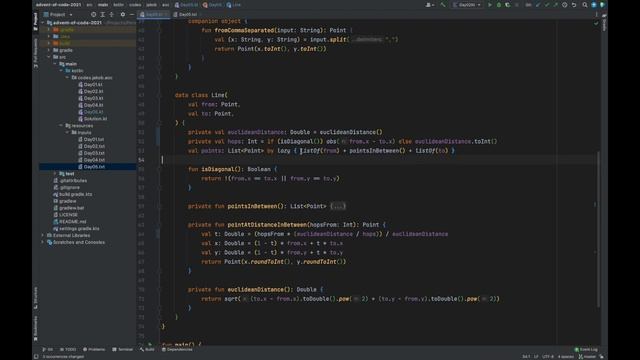Click the Git push arrow icon

tap(556, 5)
